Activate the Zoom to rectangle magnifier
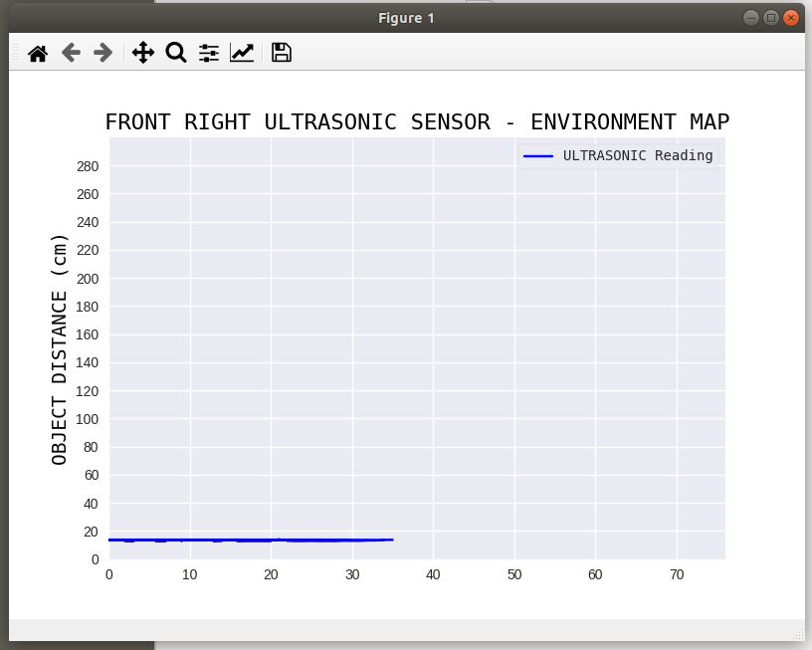Screen dimensions: 812x650 point(176,53)
